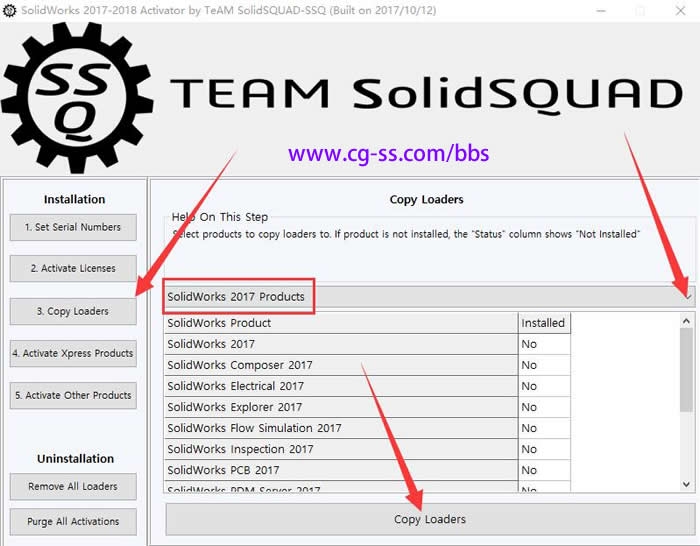Open Set Serial Numbers step

pyautogui.click(x=73, y=227)
